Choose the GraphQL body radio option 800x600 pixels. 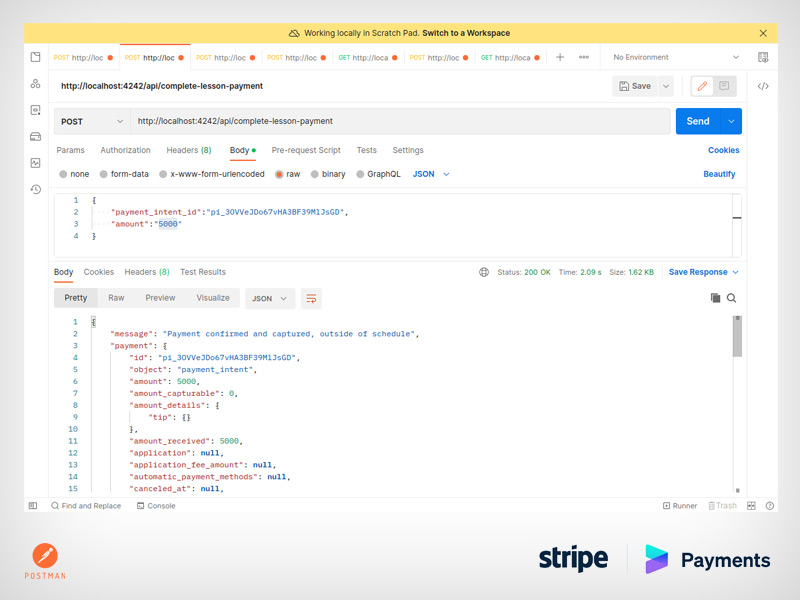pyautogui.click(x=377, y=174)
